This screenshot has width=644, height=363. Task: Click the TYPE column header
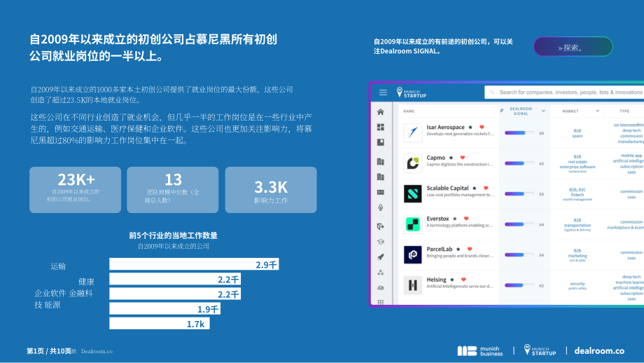(624, 111)
